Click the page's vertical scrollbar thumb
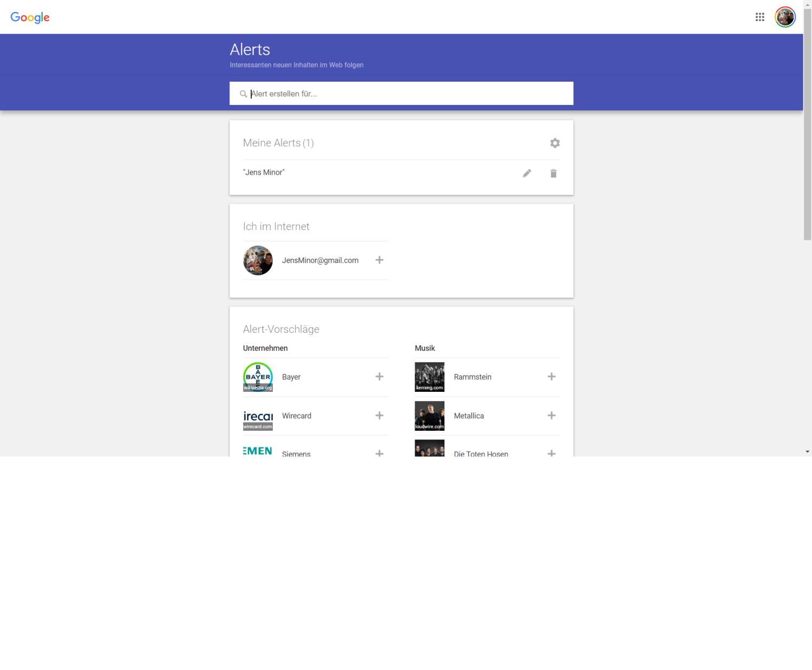This screenshot has width=812, height=670. click(807, 124)
